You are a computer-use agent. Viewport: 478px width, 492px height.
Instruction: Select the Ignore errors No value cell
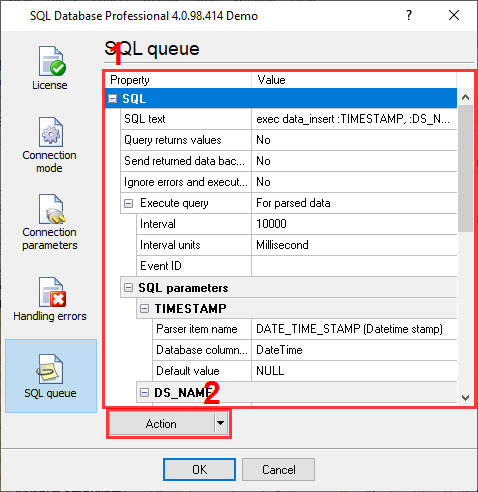[x=354, y=182]
